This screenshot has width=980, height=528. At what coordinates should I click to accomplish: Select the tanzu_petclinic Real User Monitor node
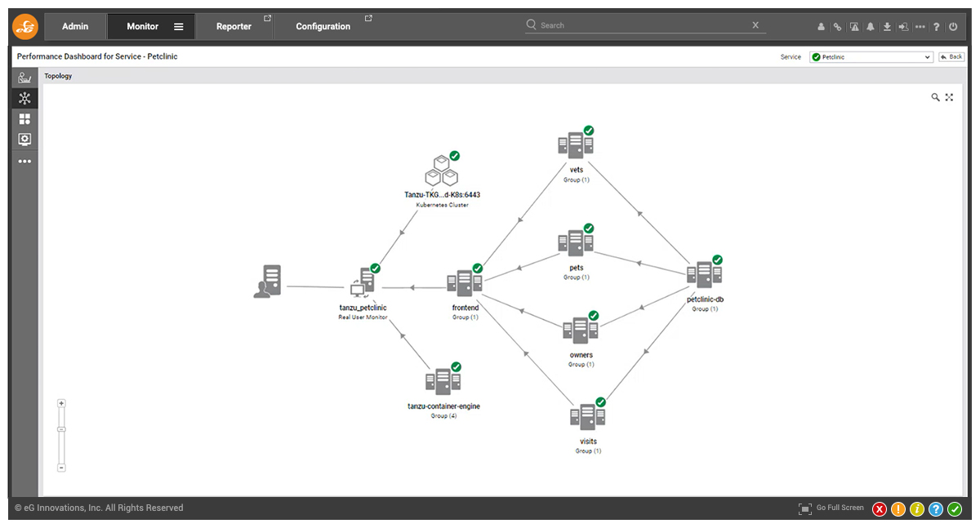click(363, 282)
